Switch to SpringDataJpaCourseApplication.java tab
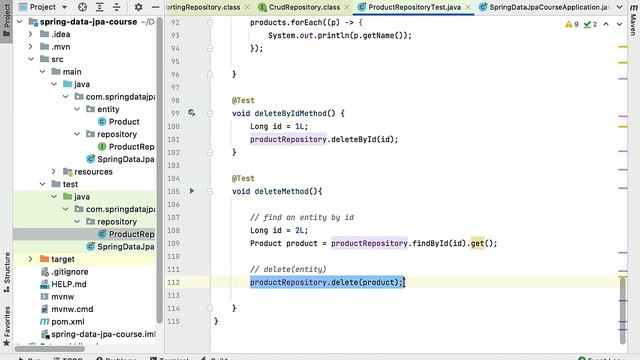 (548, 7)
